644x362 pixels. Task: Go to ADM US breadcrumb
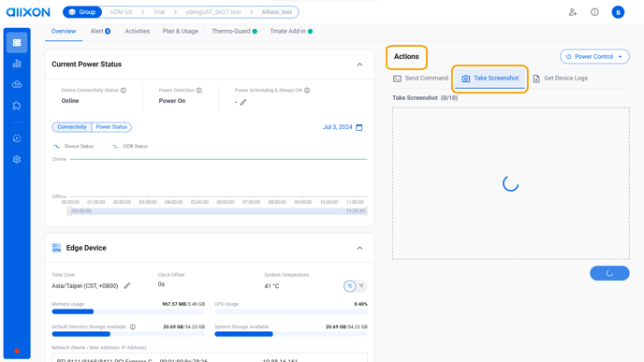coord(121,12)
